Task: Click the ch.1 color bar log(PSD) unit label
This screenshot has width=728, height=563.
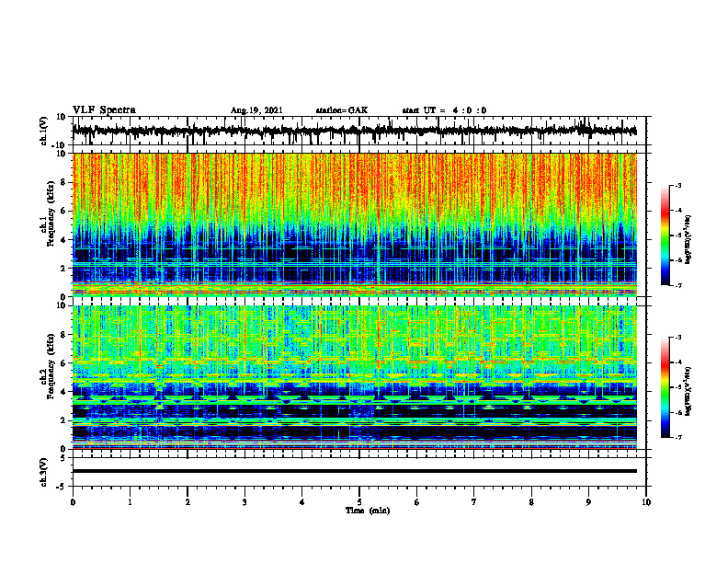Action: 688,239
